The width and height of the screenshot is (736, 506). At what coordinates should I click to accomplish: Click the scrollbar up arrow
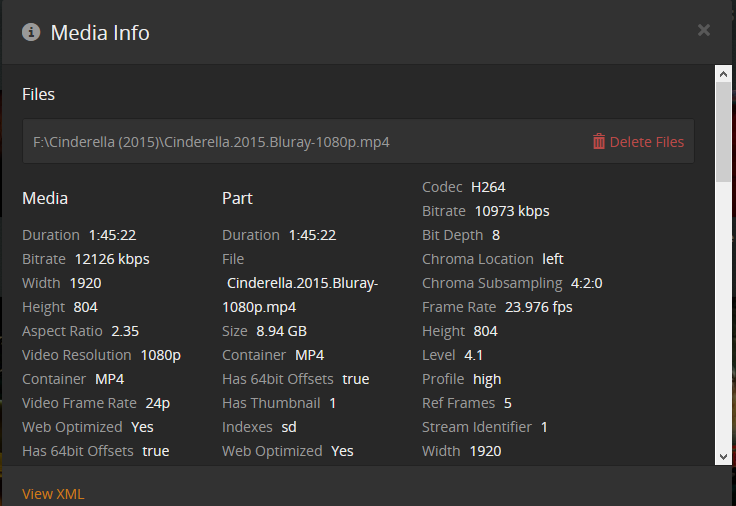tap(723, 73)
